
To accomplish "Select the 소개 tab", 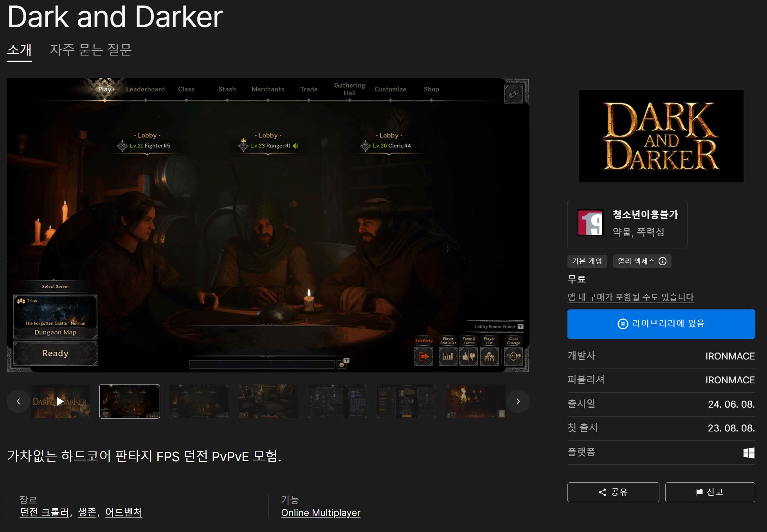I will (19, 50).
